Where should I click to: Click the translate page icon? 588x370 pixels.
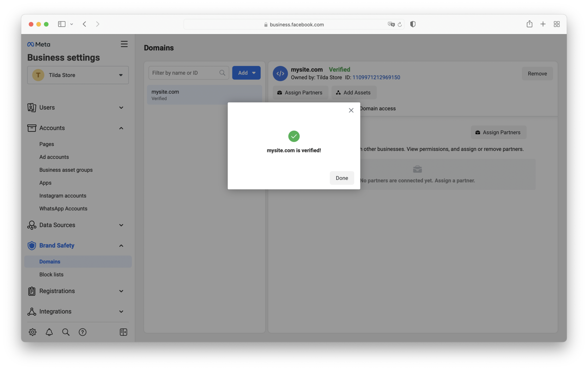tap(391, 24)
